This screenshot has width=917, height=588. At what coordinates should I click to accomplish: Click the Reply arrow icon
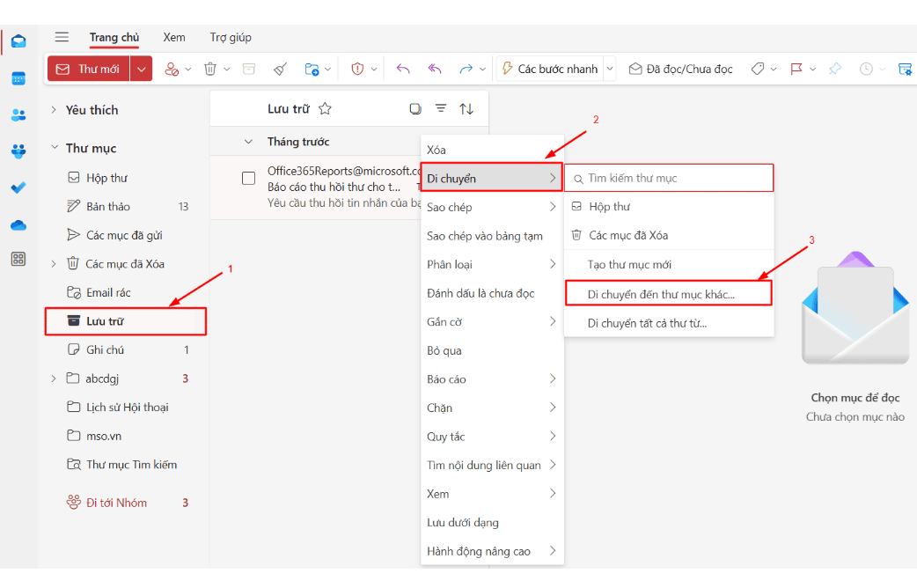click(403, 69)
